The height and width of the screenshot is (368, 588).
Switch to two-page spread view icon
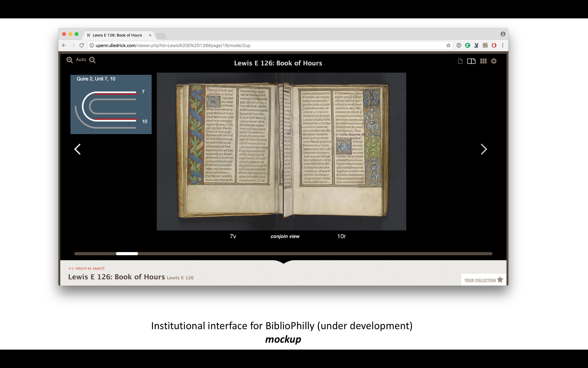(471, 61)
